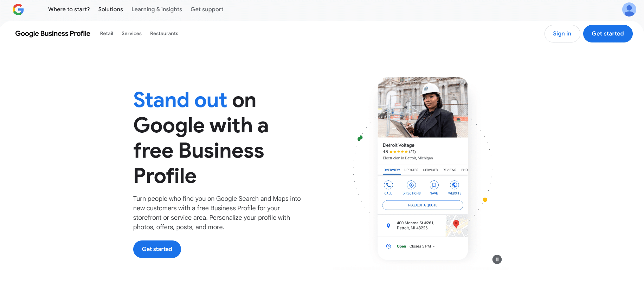Click the Detroit Voltage business name
Image resolution: width=644 pixels, height=304 pixels.
399,145
